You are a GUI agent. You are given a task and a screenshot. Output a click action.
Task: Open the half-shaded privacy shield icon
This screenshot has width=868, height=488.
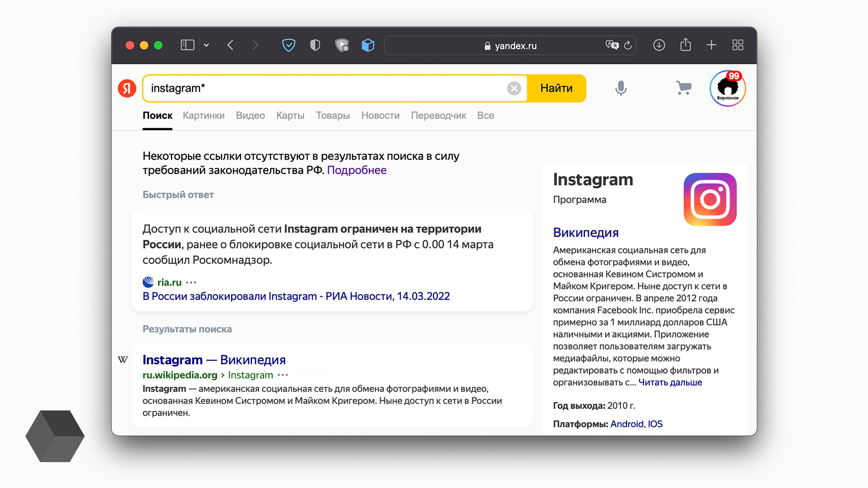[x=315, y=45]
